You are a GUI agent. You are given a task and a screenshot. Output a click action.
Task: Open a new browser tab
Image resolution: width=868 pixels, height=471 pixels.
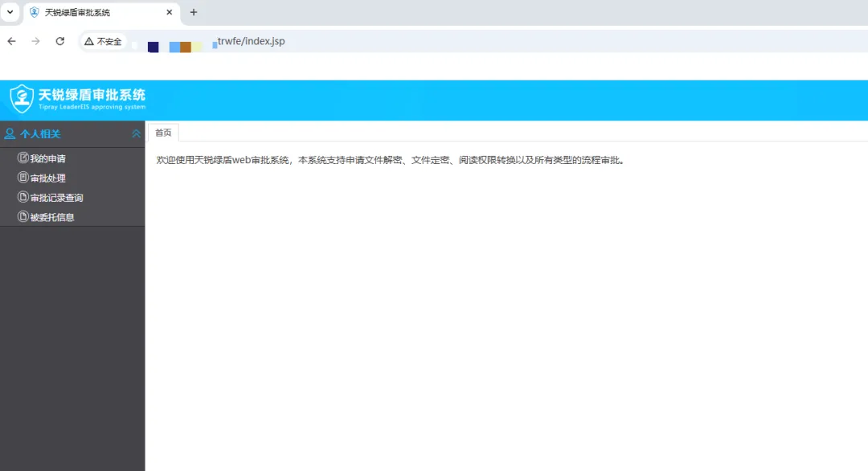pos(193,12)
